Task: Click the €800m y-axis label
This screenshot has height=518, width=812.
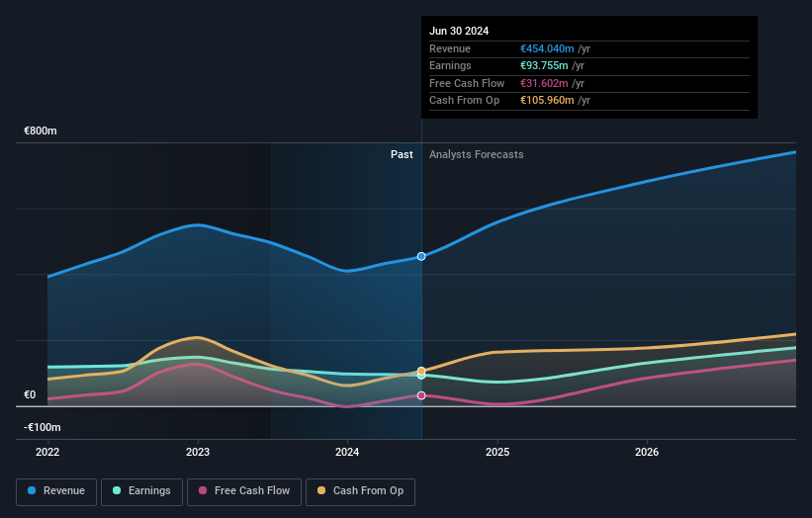Action: [41, 130]
